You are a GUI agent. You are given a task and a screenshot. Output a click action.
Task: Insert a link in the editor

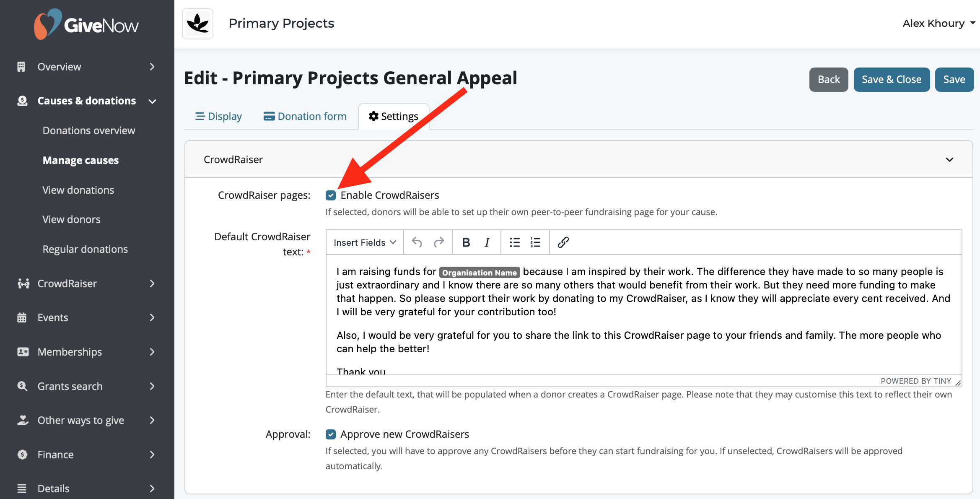click(x=563, y=242)
